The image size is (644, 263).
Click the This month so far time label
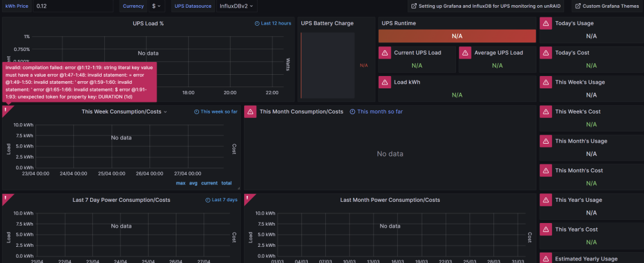(x=380, y=112)
